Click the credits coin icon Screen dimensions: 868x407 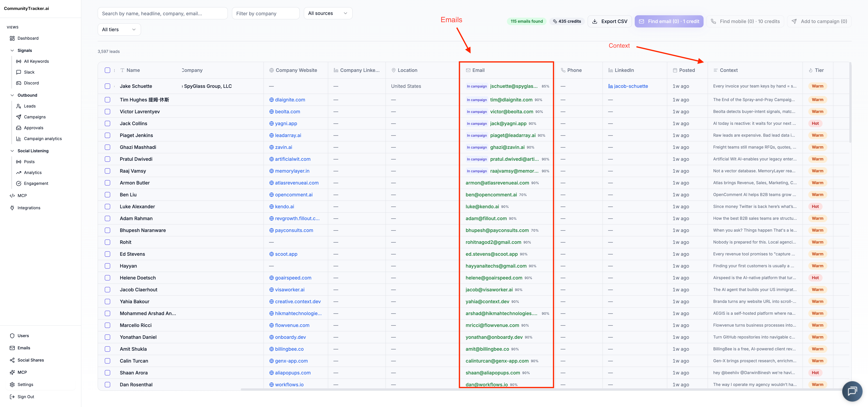[555, 21]
